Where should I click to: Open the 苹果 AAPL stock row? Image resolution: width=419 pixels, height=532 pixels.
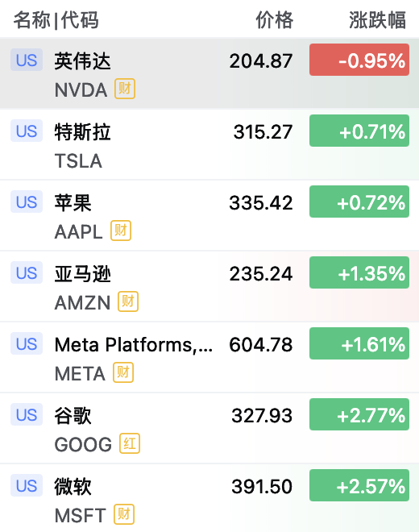(209, 215)
